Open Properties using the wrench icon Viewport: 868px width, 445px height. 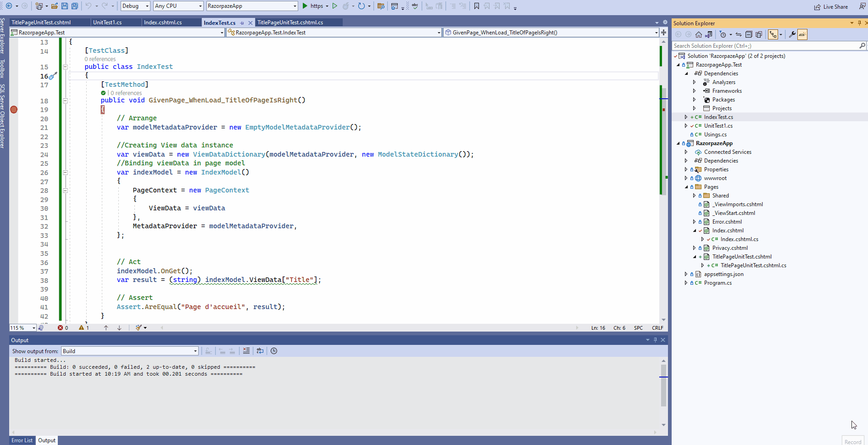point(793,34)
